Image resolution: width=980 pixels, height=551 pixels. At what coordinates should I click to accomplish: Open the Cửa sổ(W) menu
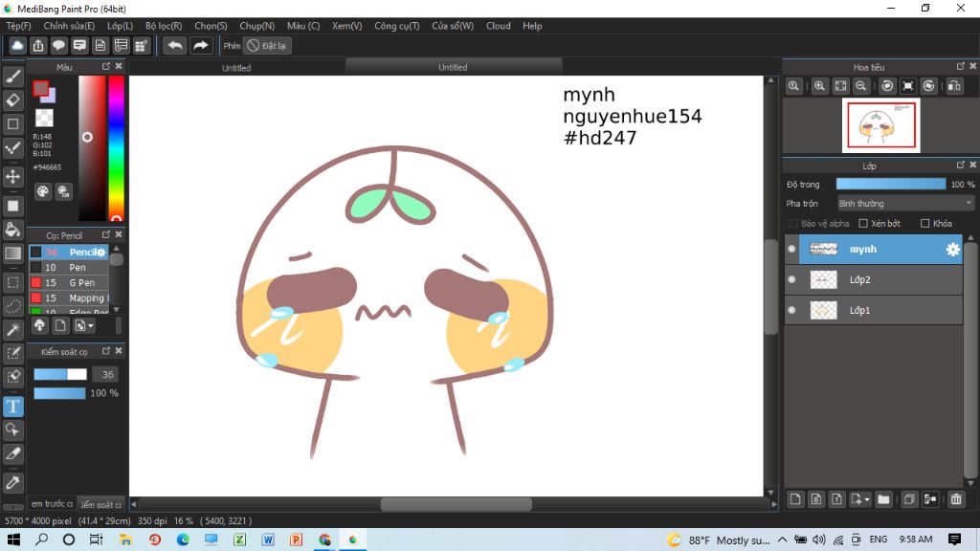453,26
